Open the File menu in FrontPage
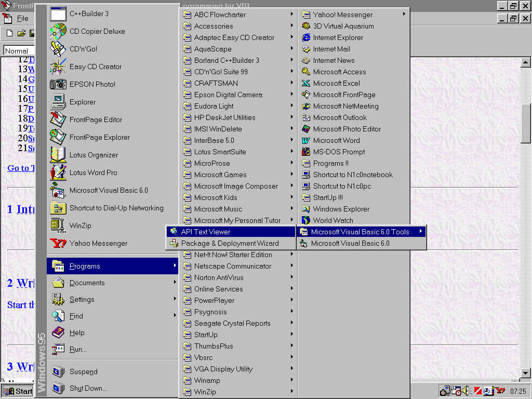Image resolution: width=532 pixels, height=399 pixels. (22, 18)
